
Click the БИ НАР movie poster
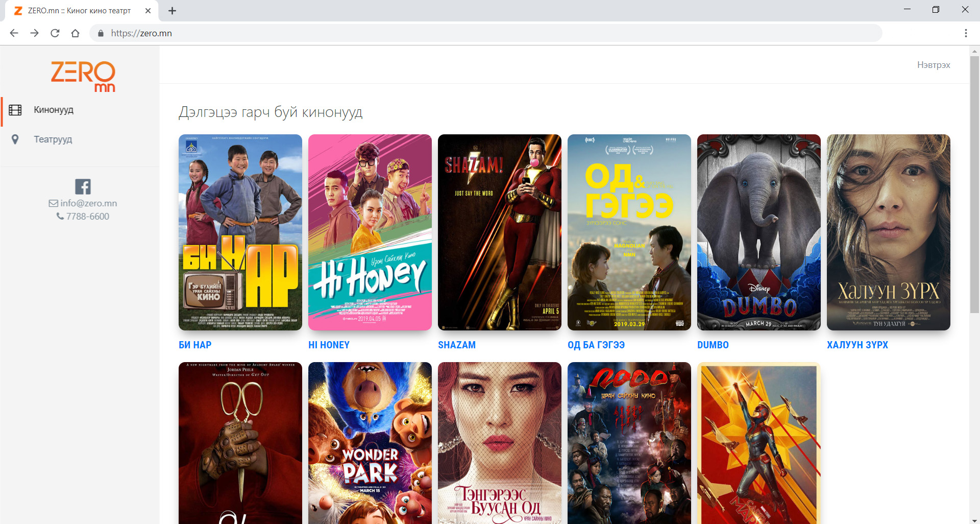[x=240, y=232]
